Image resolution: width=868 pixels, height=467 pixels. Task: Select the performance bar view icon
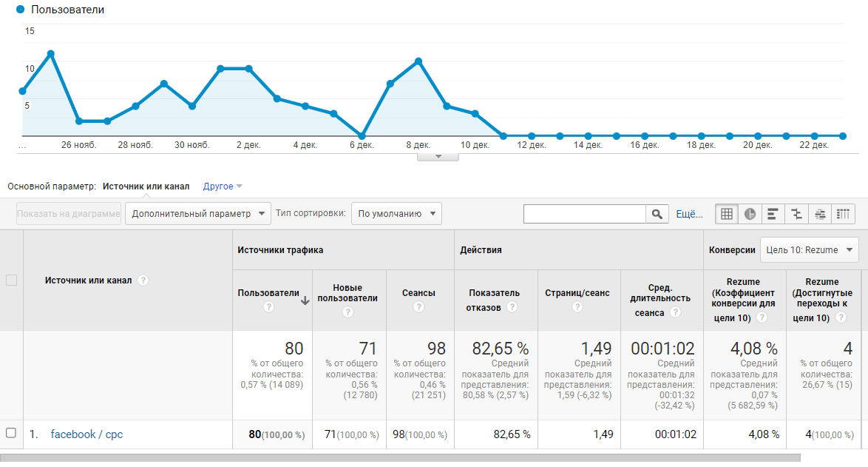pyautogui.click(x=773, y=214)
